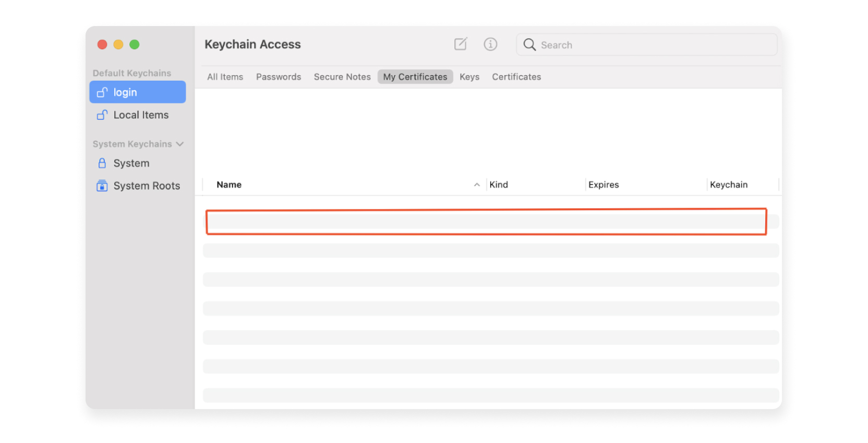
Task: Collapse the System Keychains section
Action: click(180, 144)
